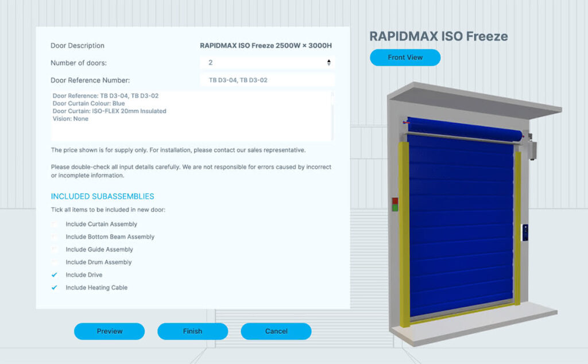Click the RAPIDMAX ISO Freeze title above model
Image resolution: width=588 pixels, height=364 pixels.
(439, 36)
